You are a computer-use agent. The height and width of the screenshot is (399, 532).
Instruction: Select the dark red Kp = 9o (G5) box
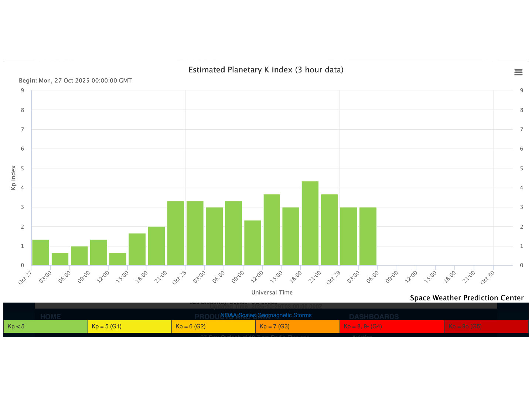click(x=486, y=327)
